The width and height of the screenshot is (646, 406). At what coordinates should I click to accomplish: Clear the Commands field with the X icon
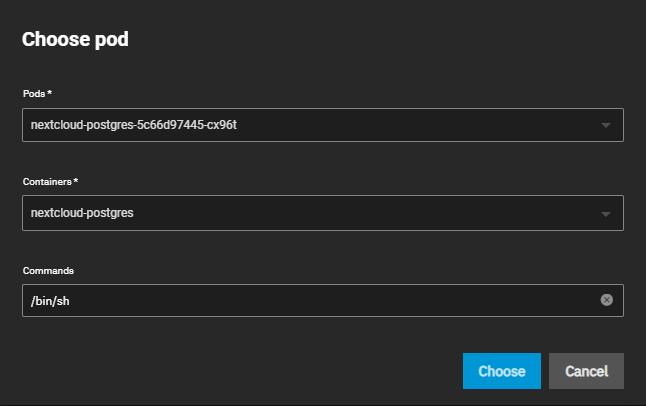click(x=606, y=300)
